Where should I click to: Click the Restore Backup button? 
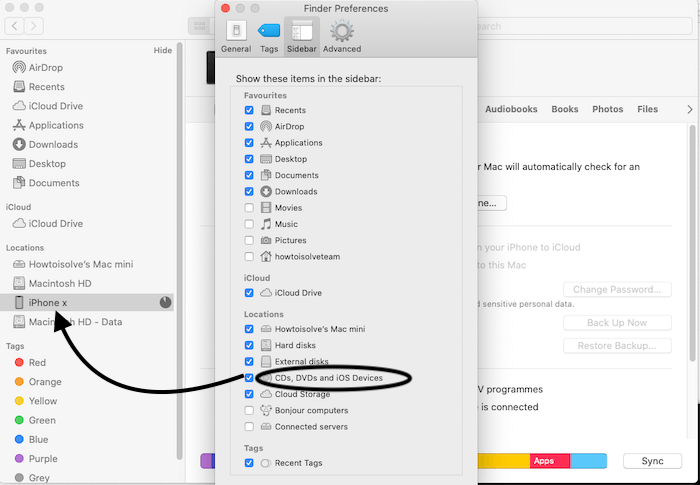(617, 346)
